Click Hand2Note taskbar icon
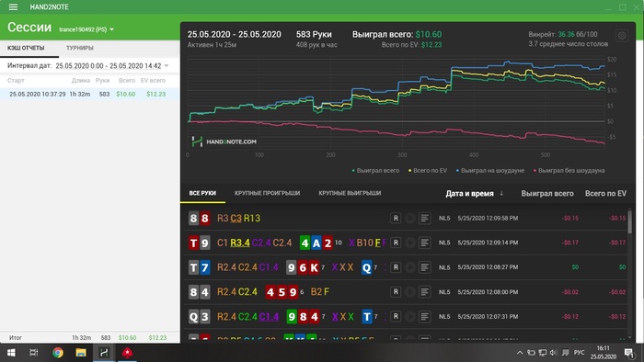644x362 pixels. (x=104, y=353)
